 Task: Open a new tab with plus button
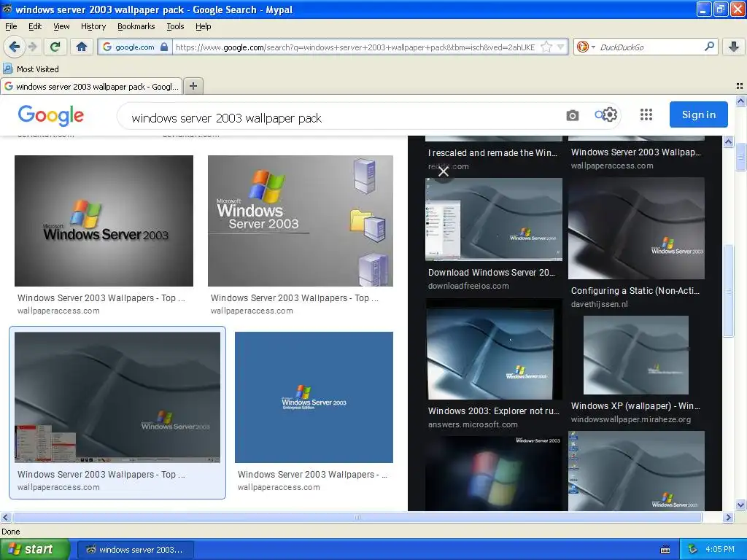[x=193, y=86]
